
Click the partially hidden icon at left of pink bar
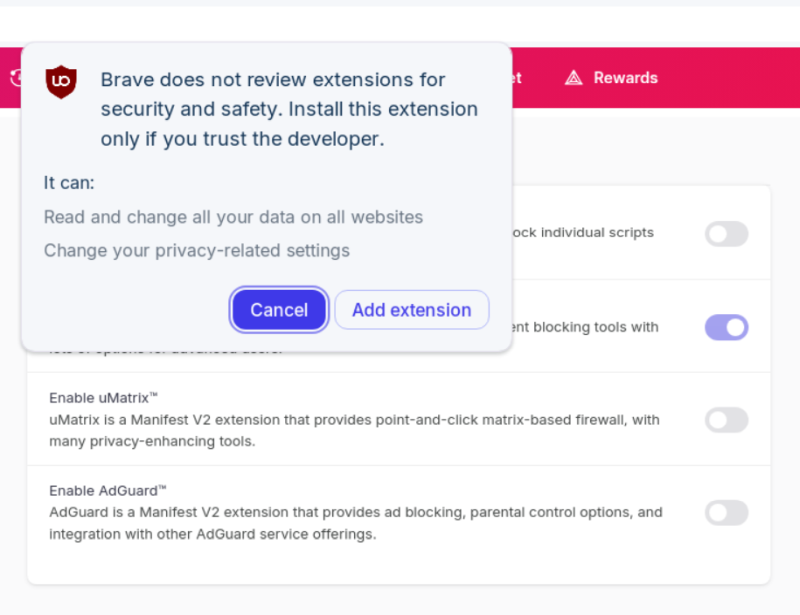pyautogui.click(x=14, y=77)
